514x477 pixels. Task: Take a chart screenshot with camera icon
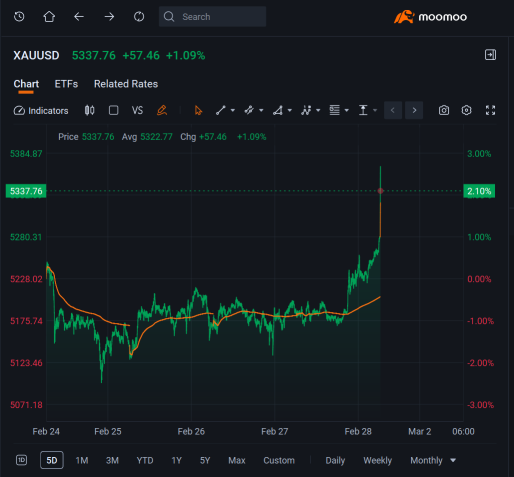coord(444,110)
